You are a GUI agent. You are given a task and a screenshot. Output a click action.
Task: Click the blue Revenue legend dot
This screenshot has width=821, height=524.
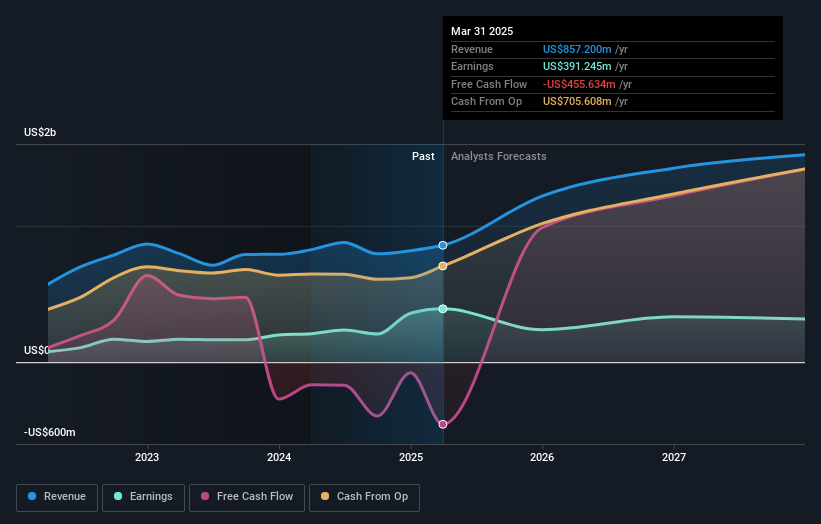(32, 496)
